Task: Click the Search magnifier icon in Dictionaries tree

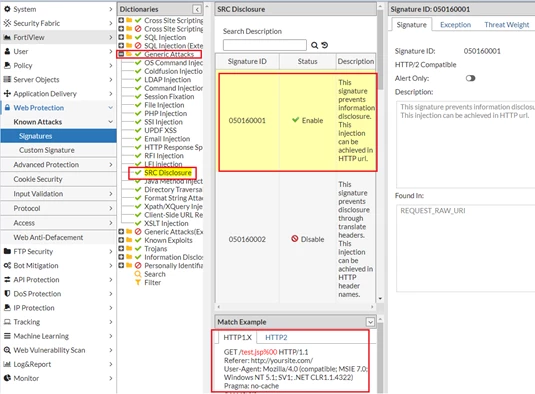Action: pos(138,274)
